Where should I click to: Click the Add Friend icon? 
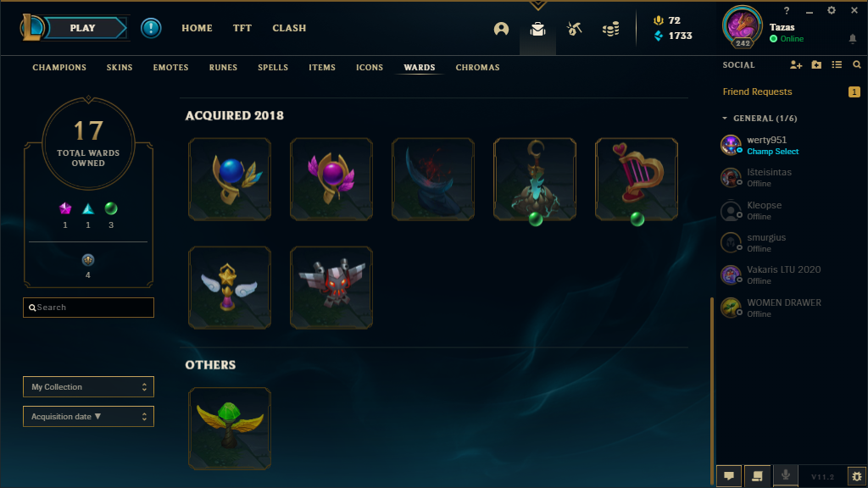795,64
